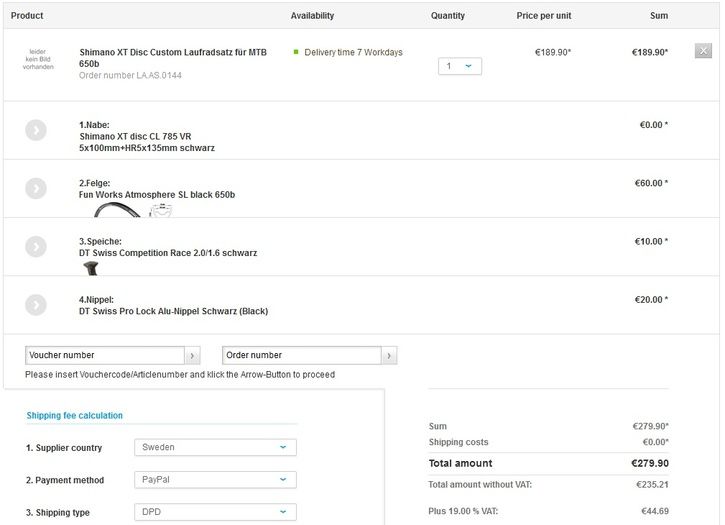Click the Total amount €279.90 value
The width and height of the screenshot is (725, 525).
[650, 463]
